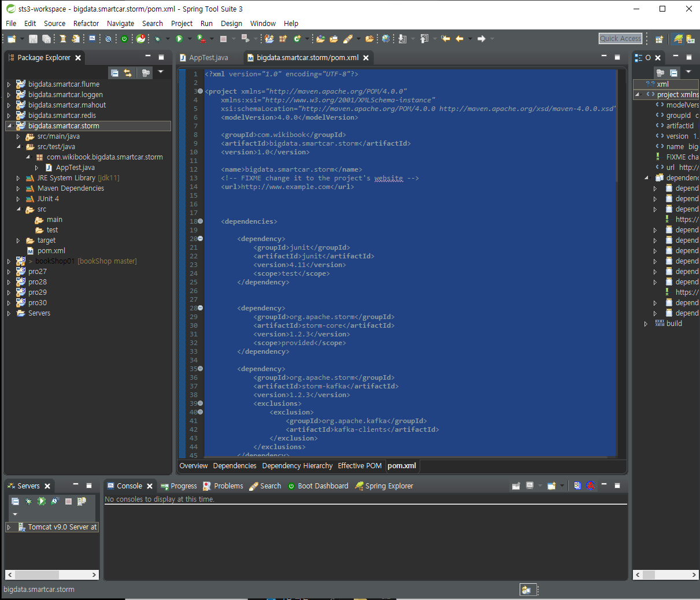Fold the project element at line 3
The image size is (700, 600).
pyautogui.click(x=200, y=91)
